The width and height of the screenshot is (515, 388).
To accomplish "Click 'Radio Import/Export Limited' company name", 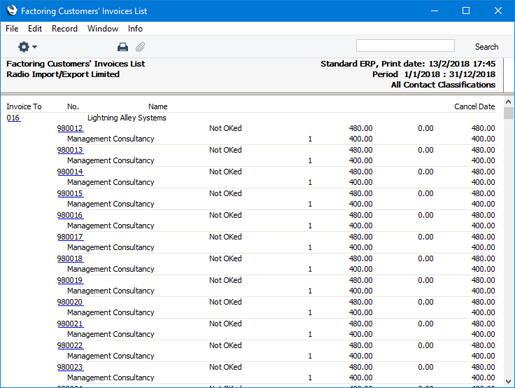I will tap(63, 74).
